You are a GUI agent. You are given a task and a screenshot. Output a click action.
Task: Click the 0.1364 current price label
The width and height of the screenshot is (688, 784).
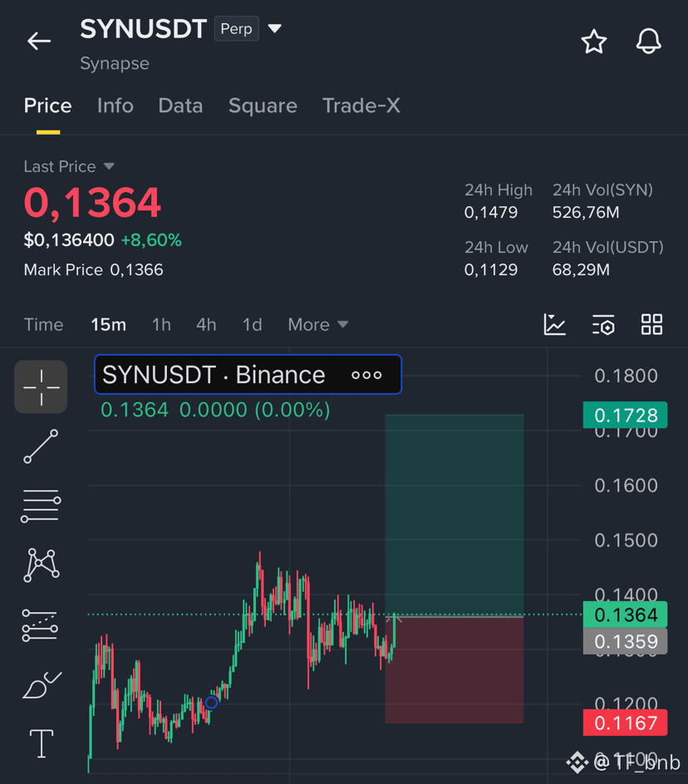625,614
